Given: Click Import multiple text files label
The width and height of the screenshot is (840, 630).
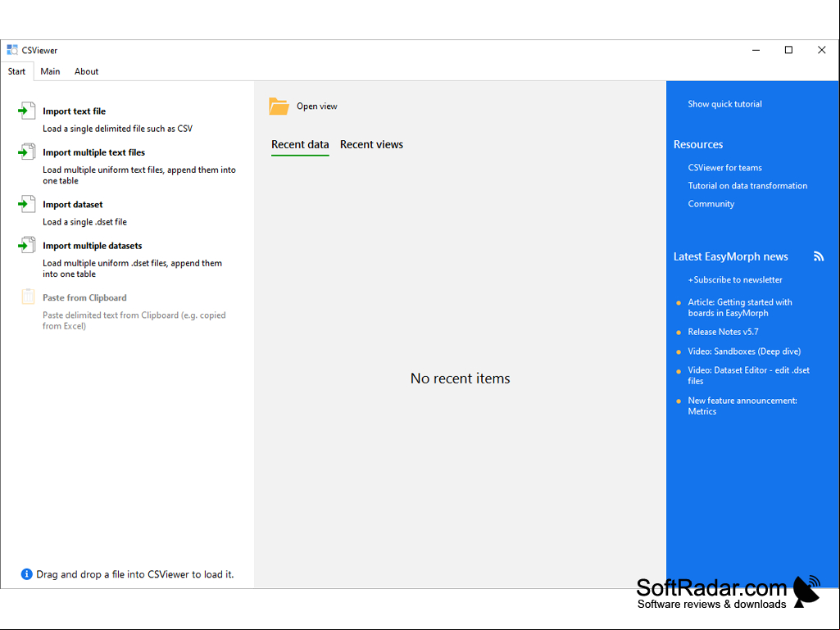Looking at the screenshot, I should point(93,152).
